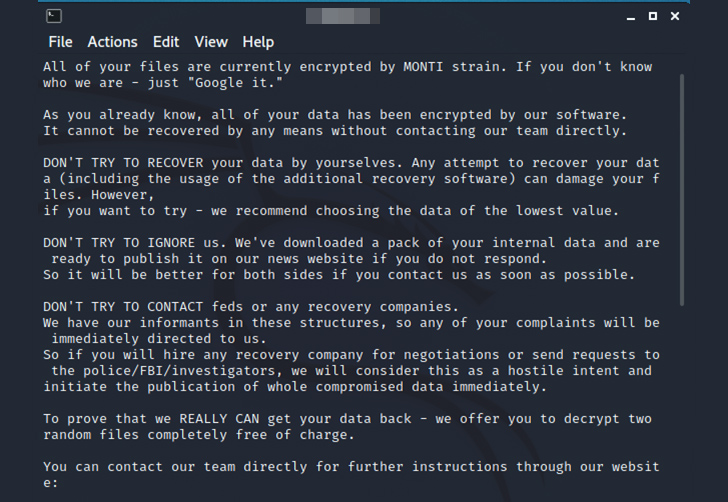Click the "DON'T TRY TO IGNORE" text
The width and height of the screenshot is (728, 502).
click(x=117, y=243)
